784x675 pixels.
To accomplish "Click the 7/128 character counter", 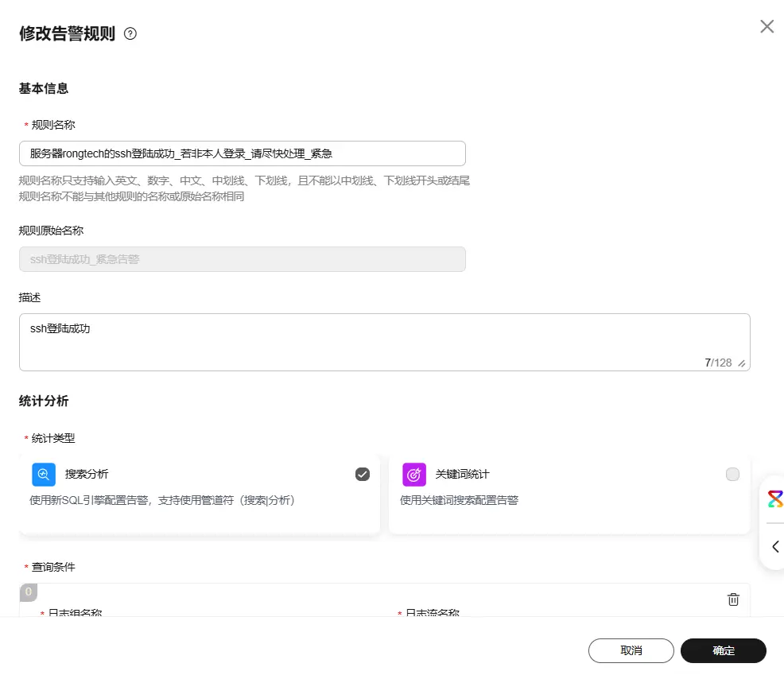I will point(717,363).
